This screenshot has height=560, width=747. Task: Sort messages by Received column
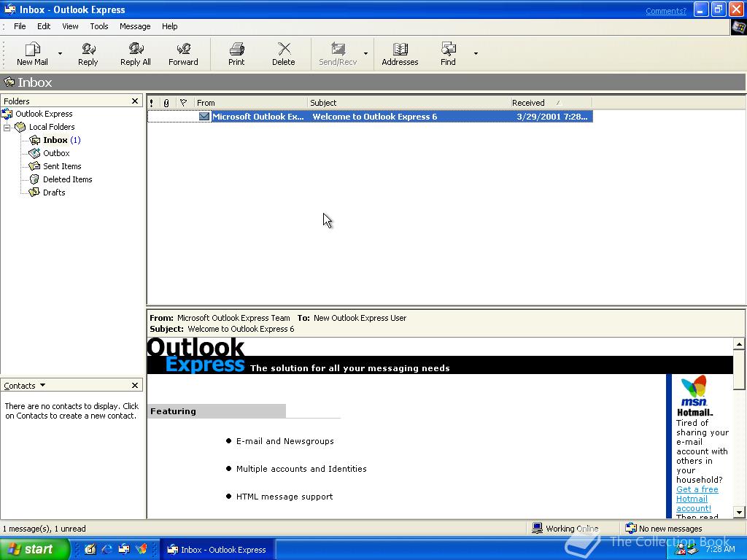pos(551,103)
